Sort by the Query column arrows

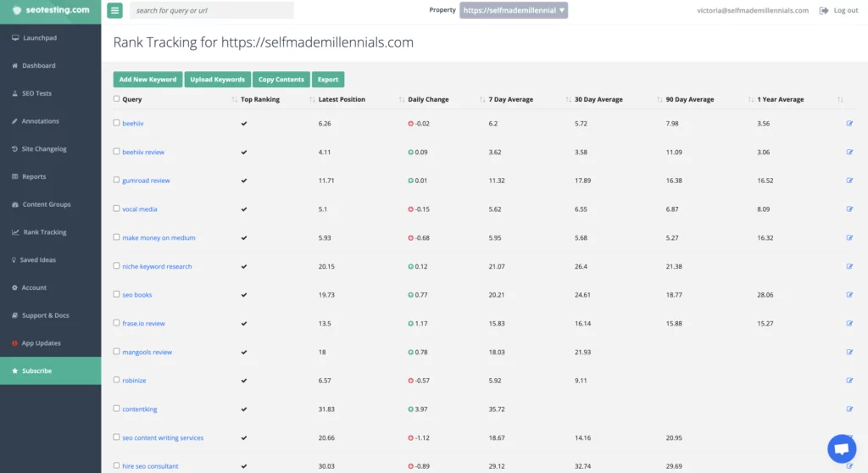[x=234, y=100]
